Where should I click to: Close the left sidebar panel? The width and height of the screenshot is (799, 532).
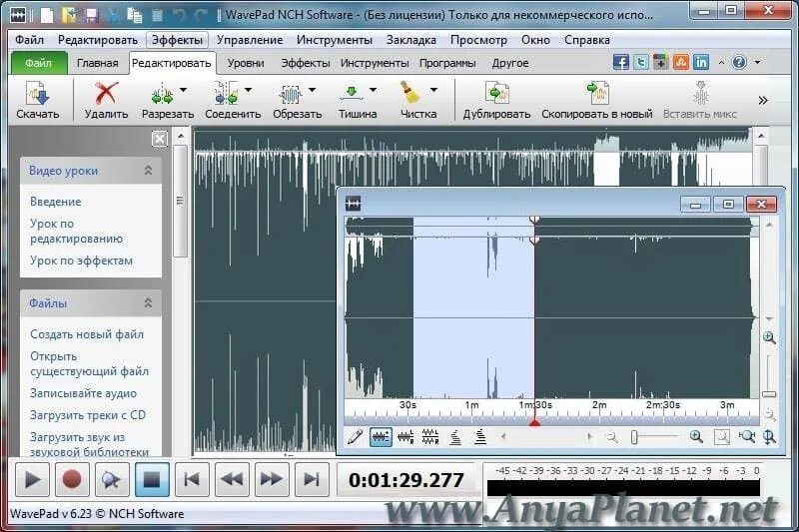click(x=160, y=139)
